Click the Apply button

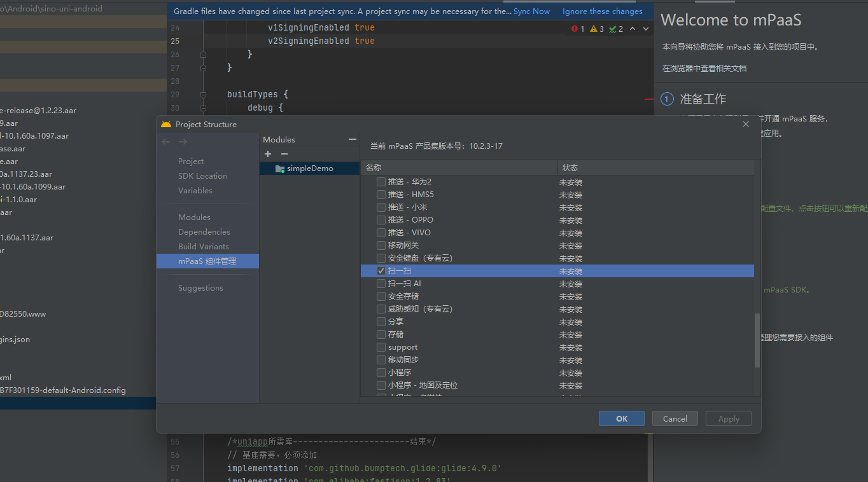click(729, 418)
